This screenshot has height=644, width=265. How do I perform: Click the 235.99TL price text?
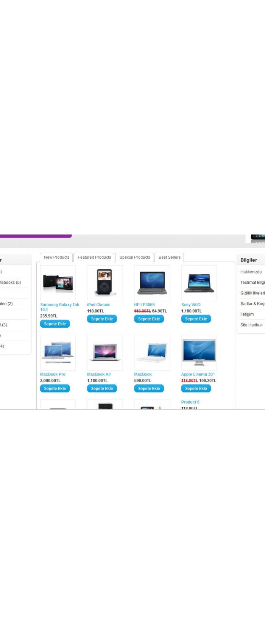click(x=49, y=316)
